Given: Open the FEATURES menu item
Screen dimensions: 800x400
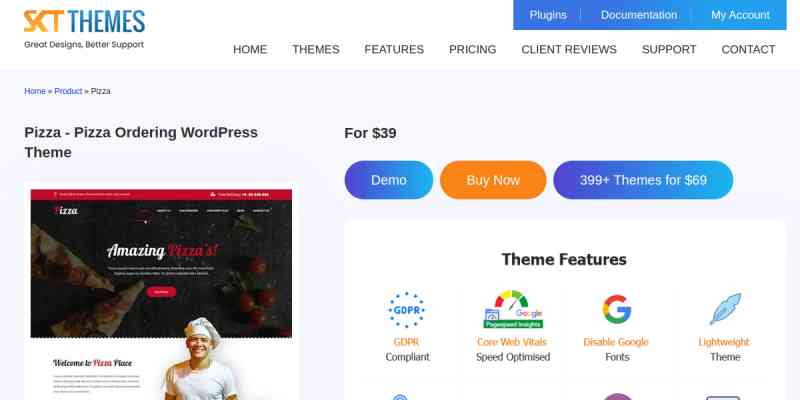Looking at the screenshot, I should pos(394,49).
